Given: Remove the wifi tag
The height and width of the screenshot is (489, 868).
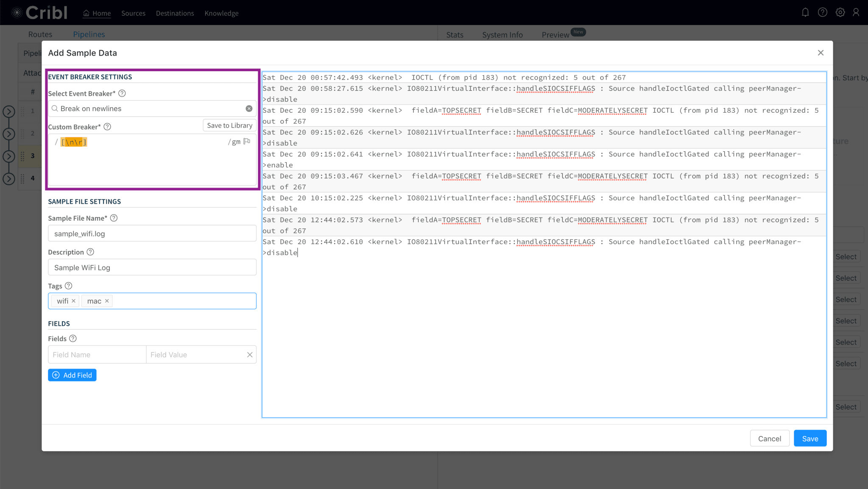Looking at the screenshot, I should click(x=74, y=301).
